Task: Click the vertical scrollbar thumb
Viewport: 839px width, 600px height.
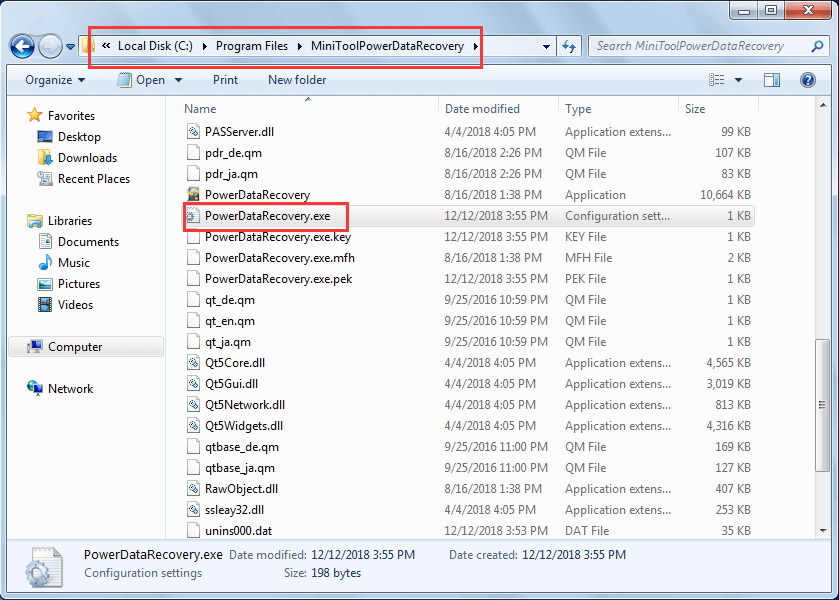Action: 823,405
